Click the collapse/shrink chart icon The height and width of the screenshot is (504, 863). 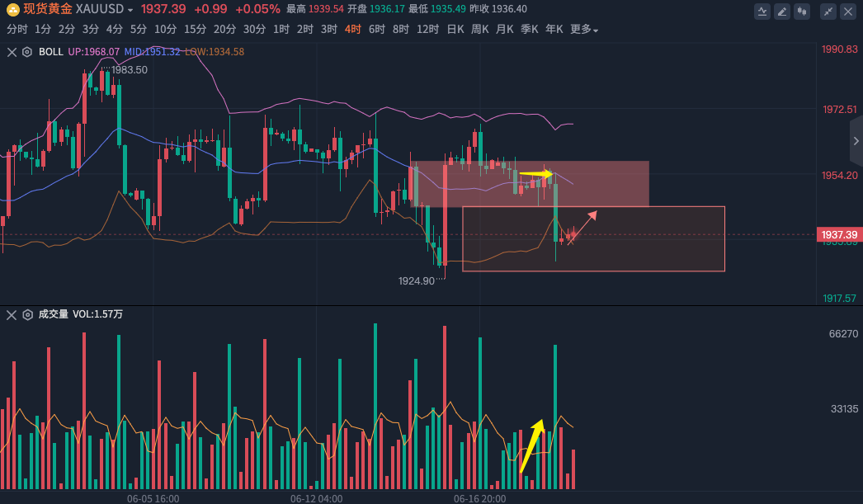826,11
